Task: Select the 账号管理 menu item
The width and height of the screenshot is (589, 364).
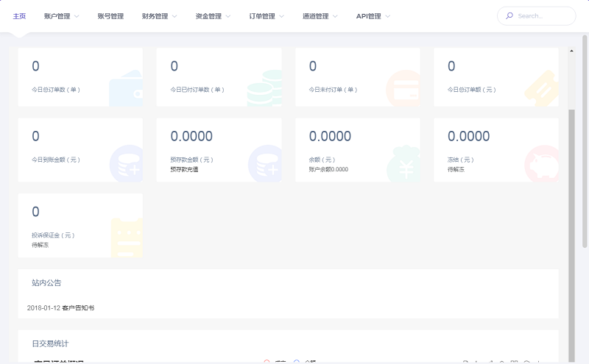Action: click(110, 15)
